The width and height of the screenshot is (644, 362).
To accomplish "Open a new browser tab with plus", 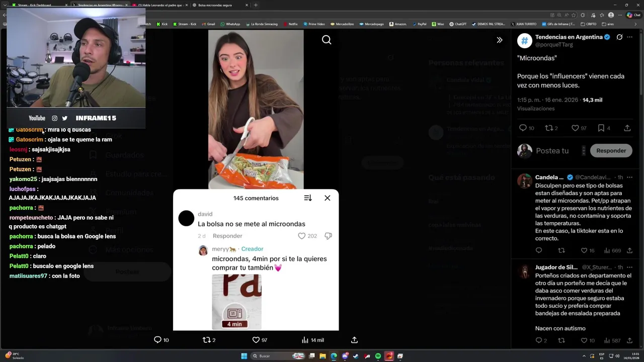I will point(256,5).
